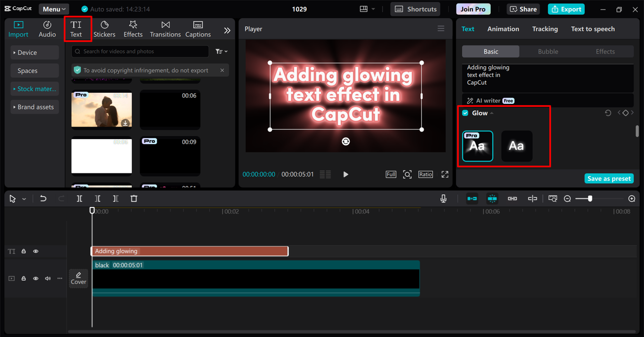Open the Tracking tab

(x=545, y=29)
